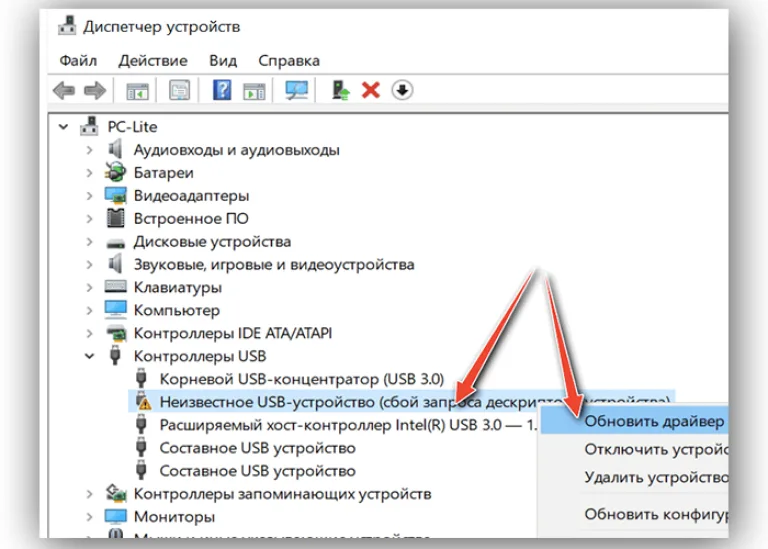The width and height of the screenshot is (768, 549).
Task: Click the Видеоадаптеры label
Action: pos(191,195)
